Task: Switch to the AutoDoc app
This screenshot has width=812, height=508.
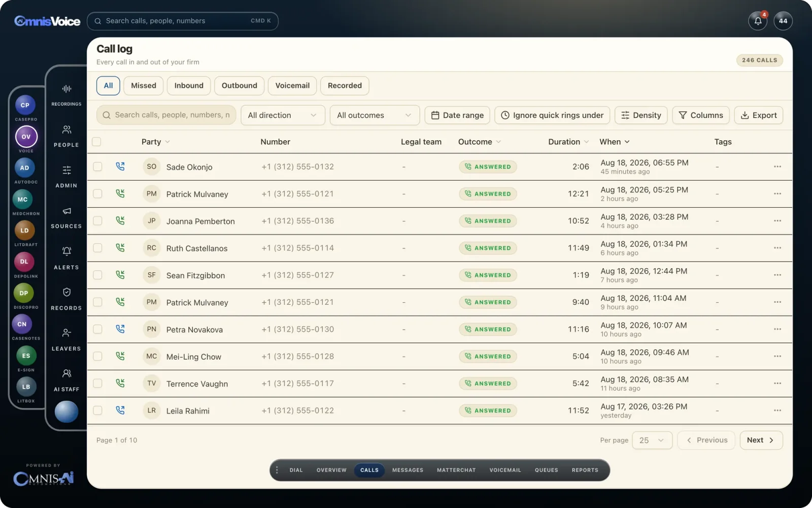Action: (25, 168)
